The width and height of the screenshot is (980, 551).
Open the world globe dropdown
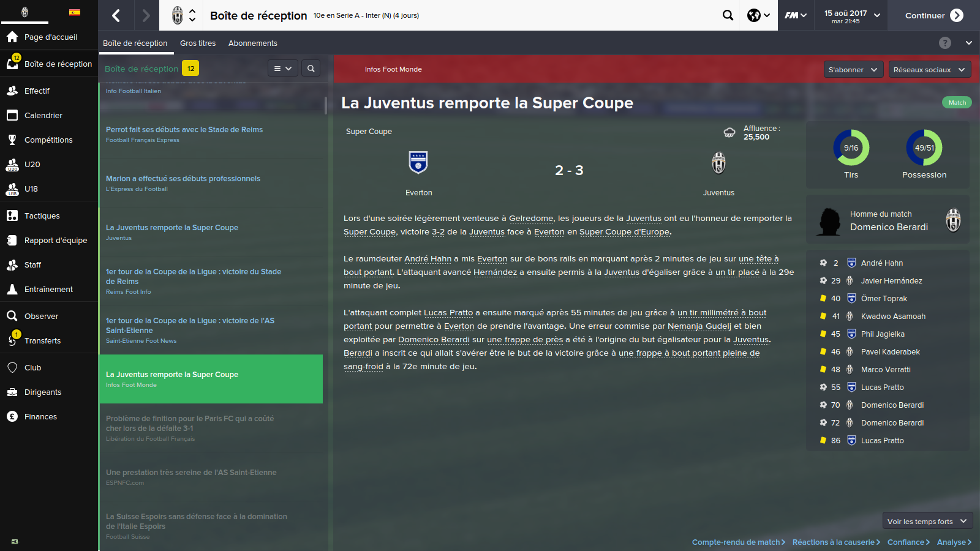758,15
